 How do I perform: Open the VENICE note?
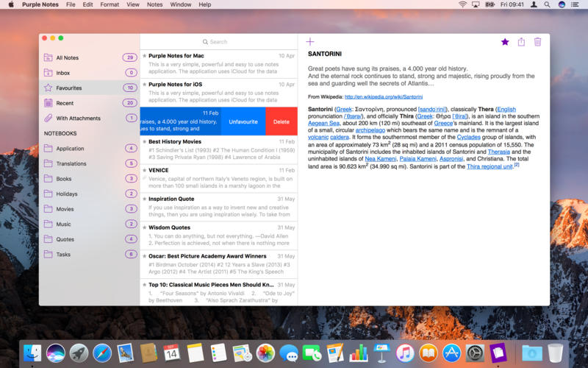(218, 178)
